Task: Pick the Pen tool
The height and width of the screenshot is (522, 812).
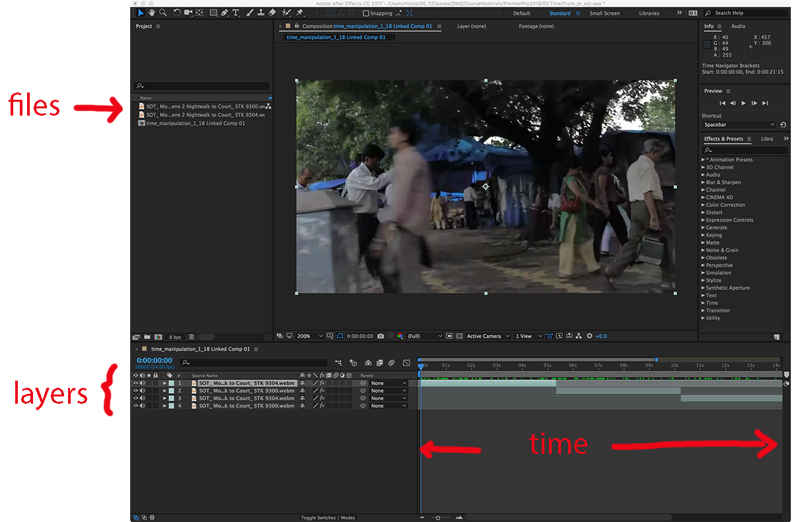Action: click(x=225, y=13)
